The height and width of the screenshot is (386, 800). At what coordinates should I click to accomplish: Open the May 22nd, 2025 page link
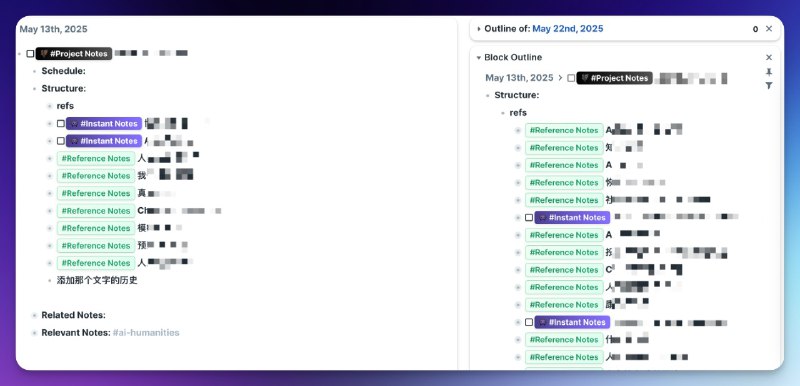point(567,29)
